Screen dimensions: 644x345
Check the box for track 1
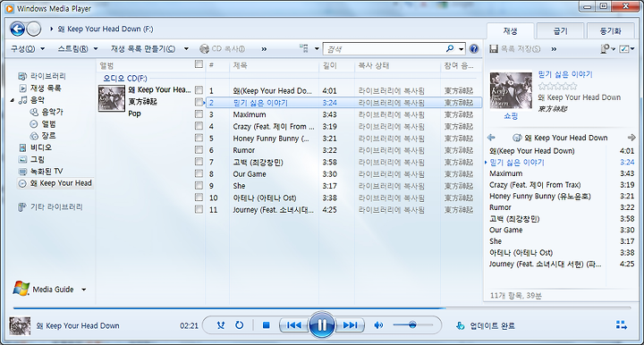coord(199,90)
